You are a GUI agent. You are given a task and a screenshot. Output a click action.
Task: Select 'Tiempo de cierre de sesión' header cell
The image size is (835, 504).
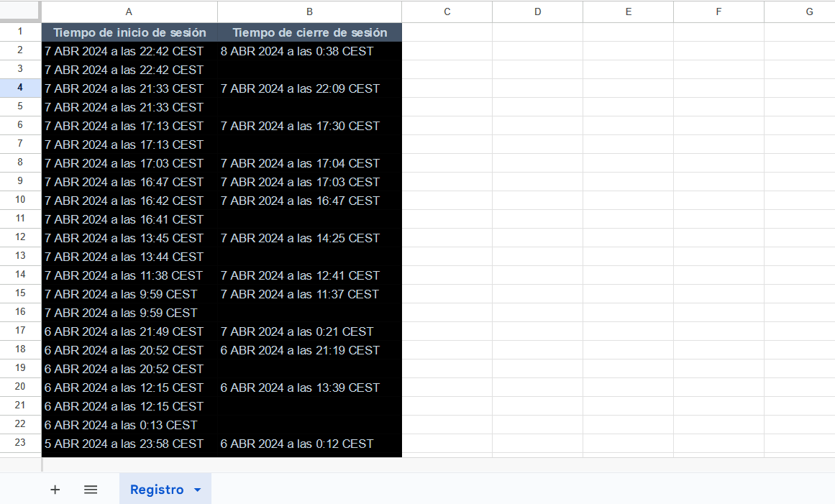pos(309,32)
